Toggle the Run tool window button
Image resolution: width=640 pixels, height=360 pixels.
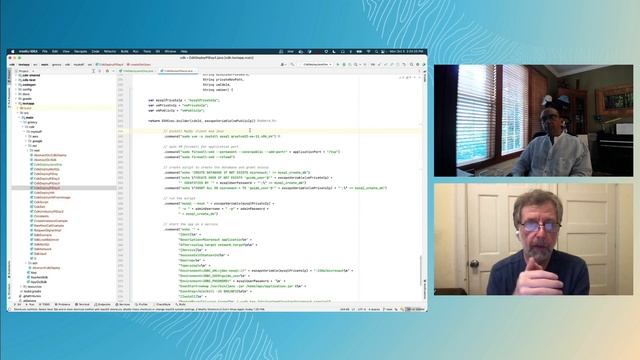coord(30,304)
